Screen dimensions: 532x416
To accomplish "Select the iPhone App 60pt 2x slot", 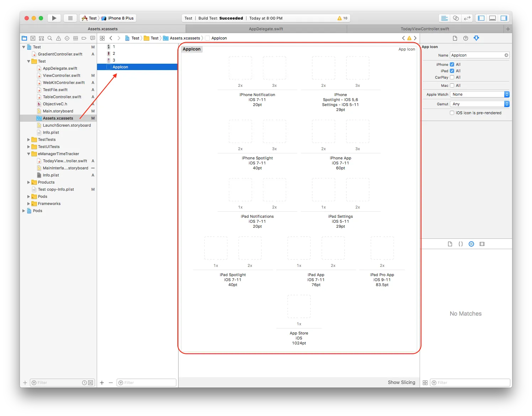I will click(324, 132).
